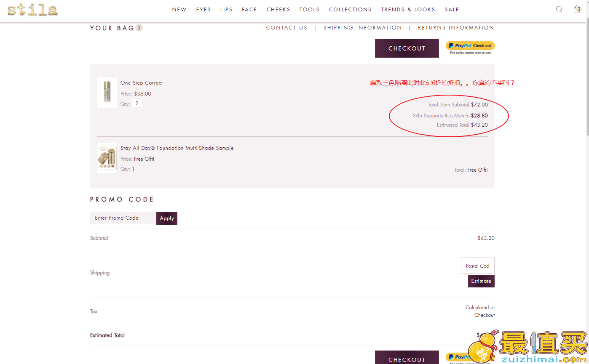Open the FACE menu
The width and height of the screenshot is (589, 364).
(x=249, y=9)
